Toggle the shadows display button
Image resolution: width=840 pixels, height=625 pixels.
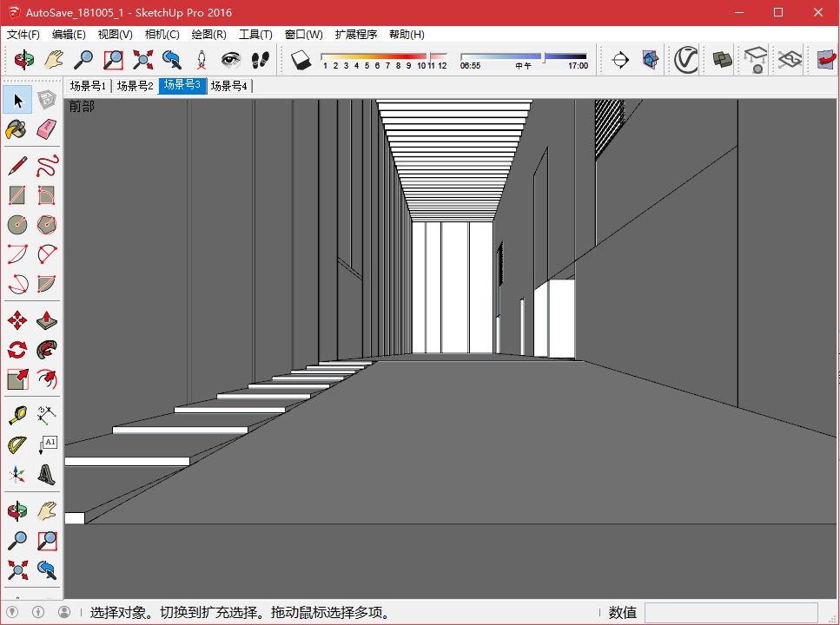tap(301, 59)
